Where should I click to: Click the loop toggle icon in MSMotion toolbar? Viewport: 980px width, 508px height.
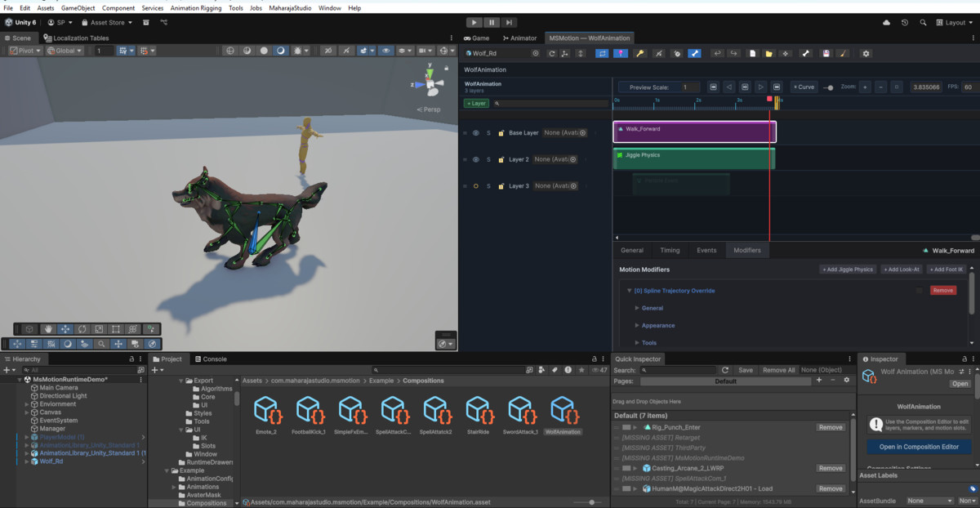point(602,53)
